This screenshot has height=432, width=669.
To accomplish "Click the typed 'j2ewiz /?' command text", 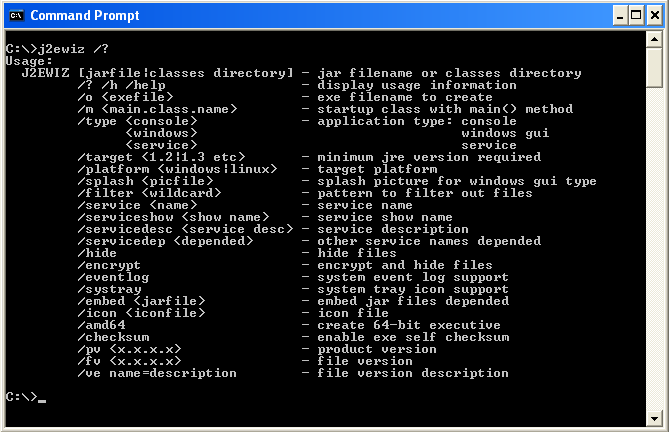I will pyautogui.click(x=73, y=49).
